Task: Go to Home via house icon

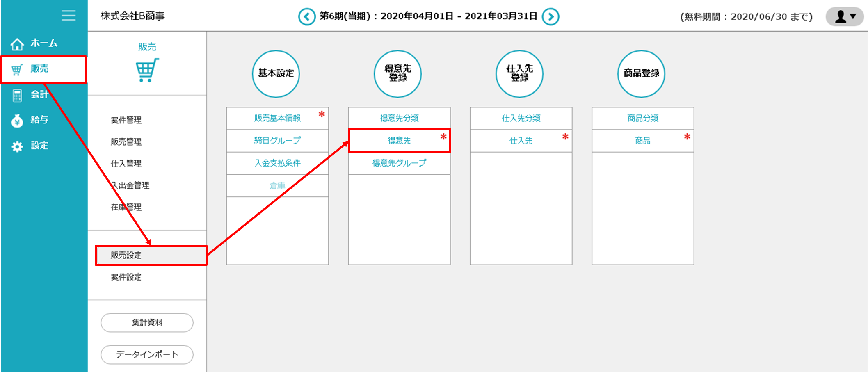Action: tap(17, 43)
